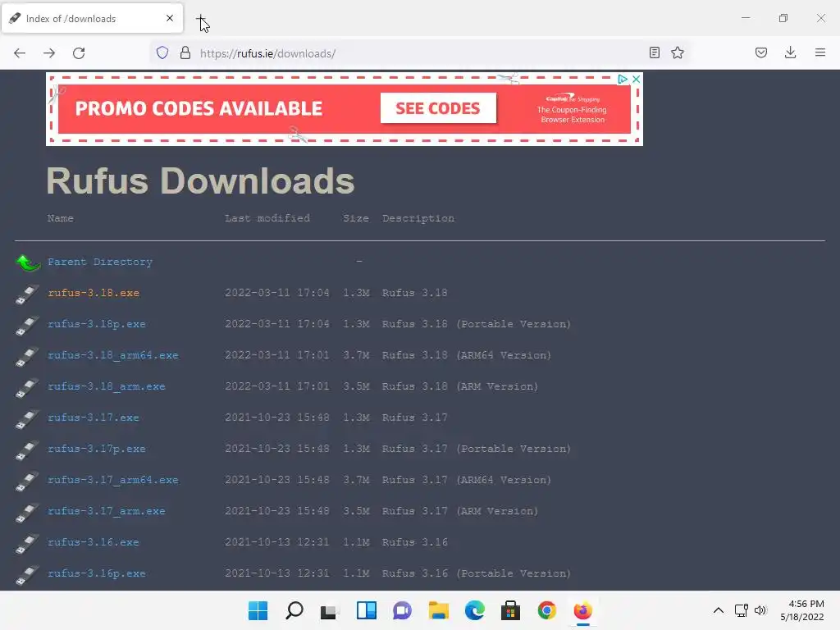Click the USB icon beside rufus-3.18.exe

[x=27, y=294]
